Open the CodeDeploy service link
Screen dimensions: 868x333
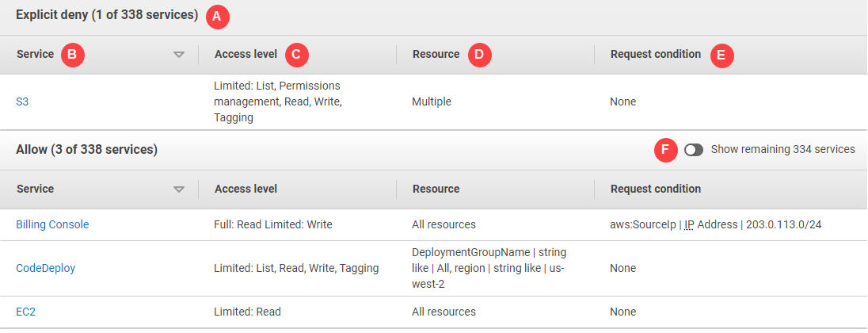pyautogui.click(x=46, y=268)
